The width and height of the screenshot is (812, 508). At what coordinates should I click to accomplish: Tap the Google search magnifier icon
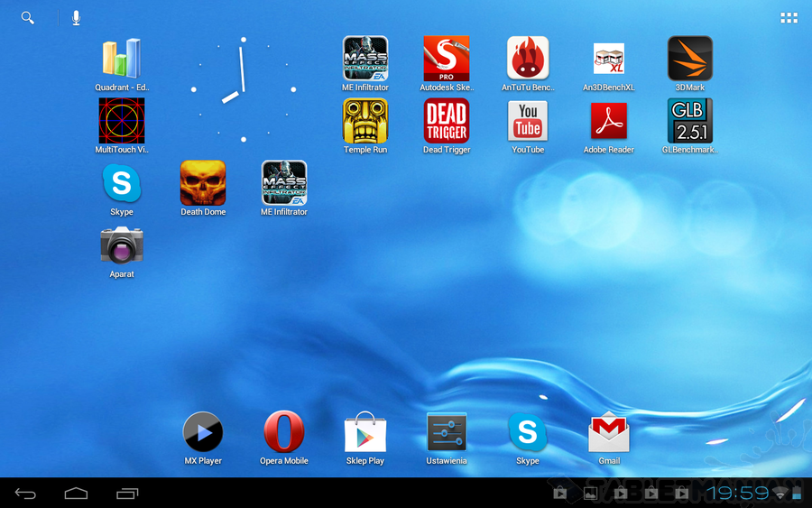pyautogui.click(x=27, y=18)
